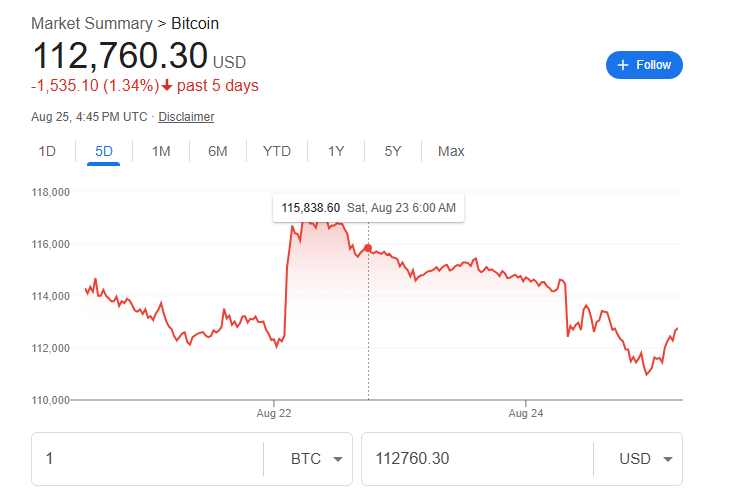Image resolution: width=737 pixels, height=495 pixels.
Task: Open the BTC currency dropdown arrow
Action: click(337, 459)
